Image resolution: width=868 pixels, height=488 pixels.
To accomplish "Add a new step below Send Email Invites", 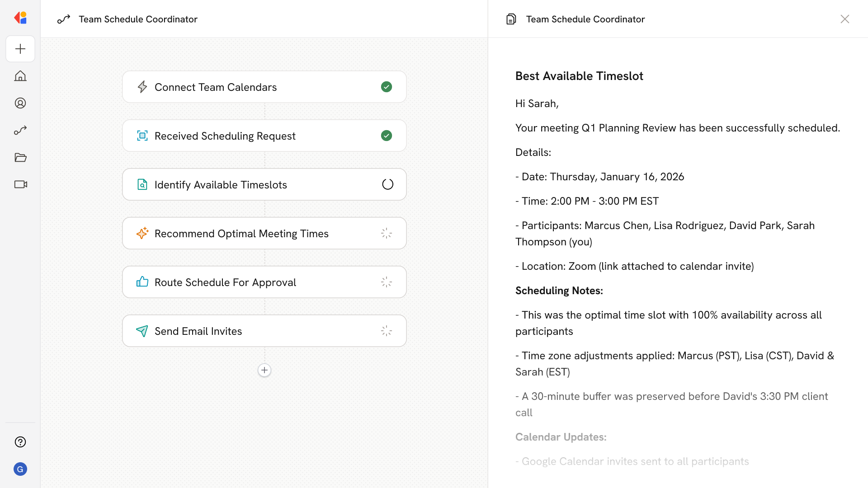I will (264, 370).
